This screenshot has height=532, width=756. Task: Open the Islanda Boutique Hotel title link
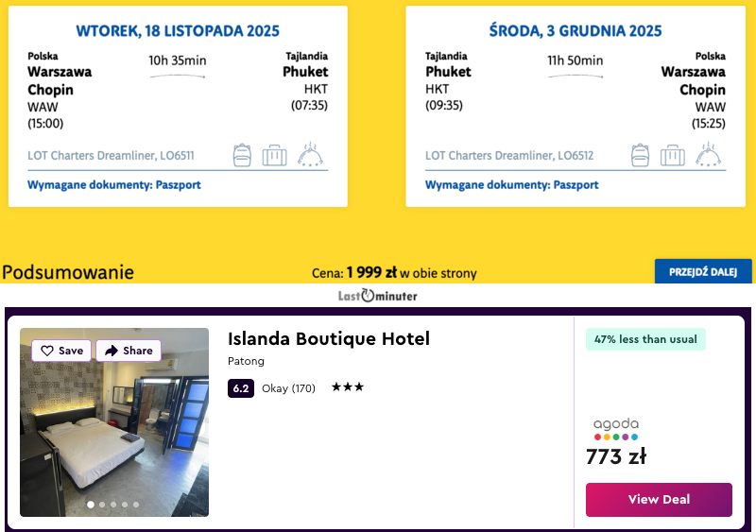[x=329, y=339]
